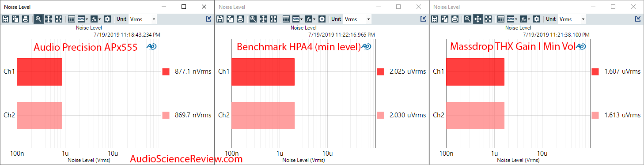This screenshot has height=165, width=644.
Task: Click Ch1 red swatch showing 2.025 uVrms
Action: [x=381, y=71]
